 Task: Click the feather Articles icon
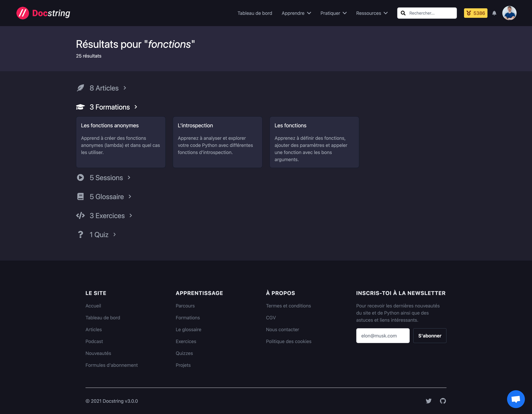pyautogui.click(x=80, y=88)
